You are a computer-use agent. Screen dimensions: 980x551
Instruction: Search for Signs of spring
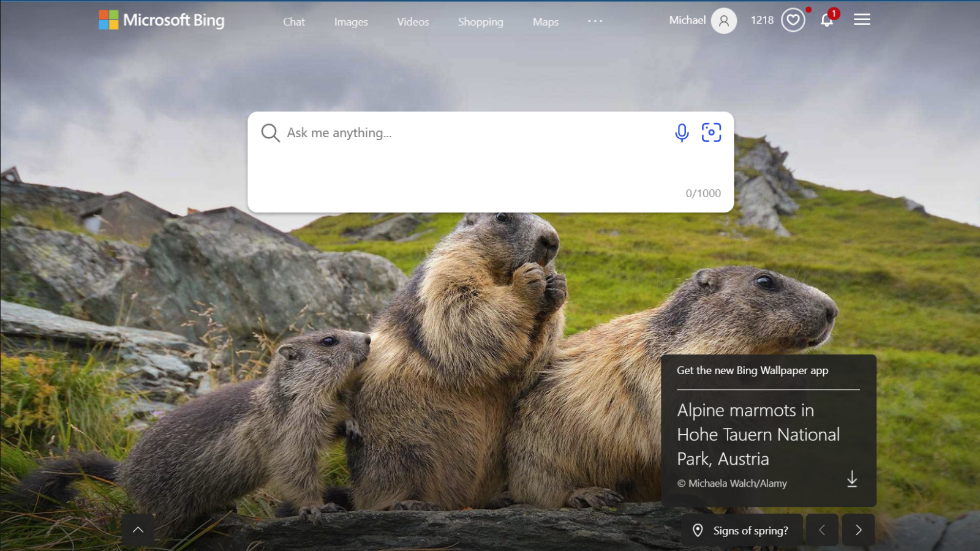tap(752, 530)
